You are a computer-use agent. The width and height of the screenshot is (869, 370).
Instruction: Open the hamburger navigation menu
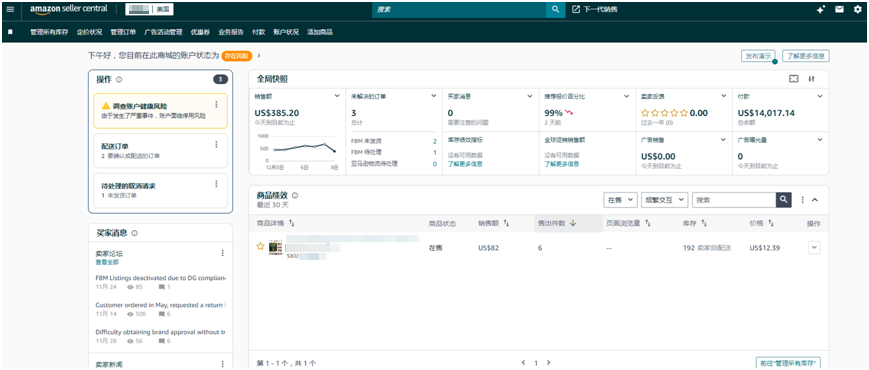pyautogui.click(x=10, y=9)
